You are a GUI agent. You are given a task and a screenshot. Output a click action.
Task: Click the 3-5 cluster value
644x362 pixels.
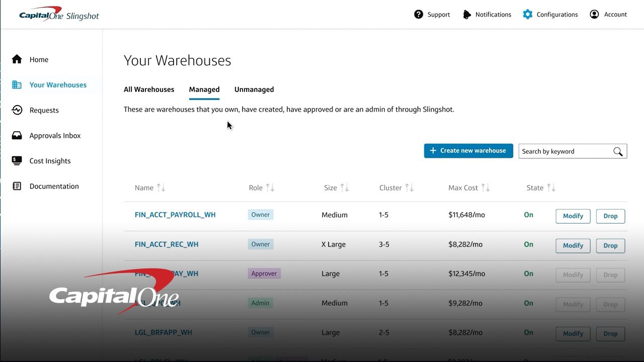click(x=384, y=244)
